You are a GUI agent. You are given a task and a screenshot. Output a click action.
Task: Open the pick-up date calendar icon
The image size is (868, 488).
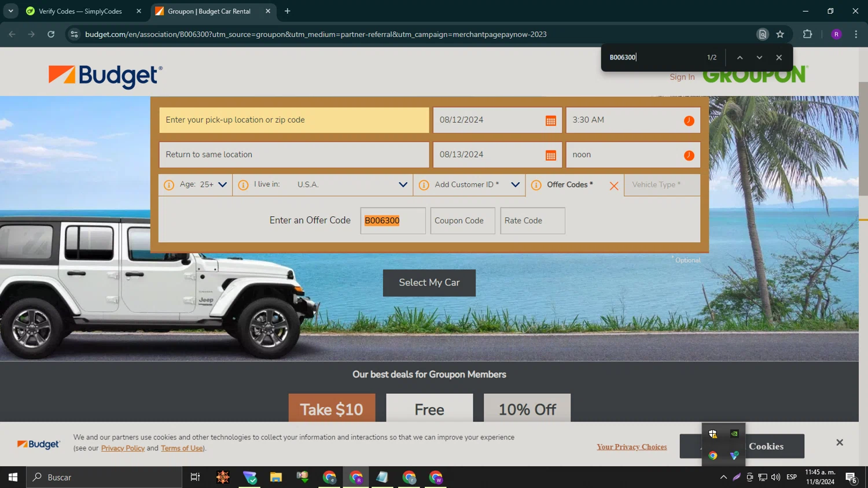550,120
